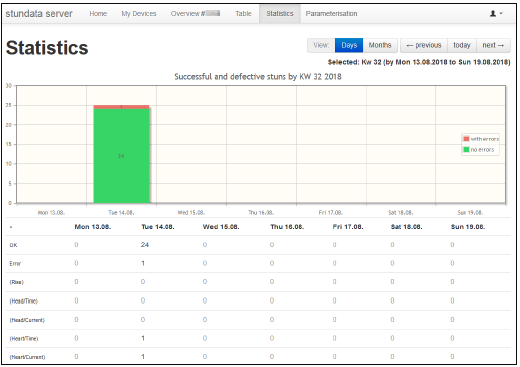Viewport: 520px width, 367px height.
Task: Click the 'Tue 14.08.' table column header
Action: (158, 227)
